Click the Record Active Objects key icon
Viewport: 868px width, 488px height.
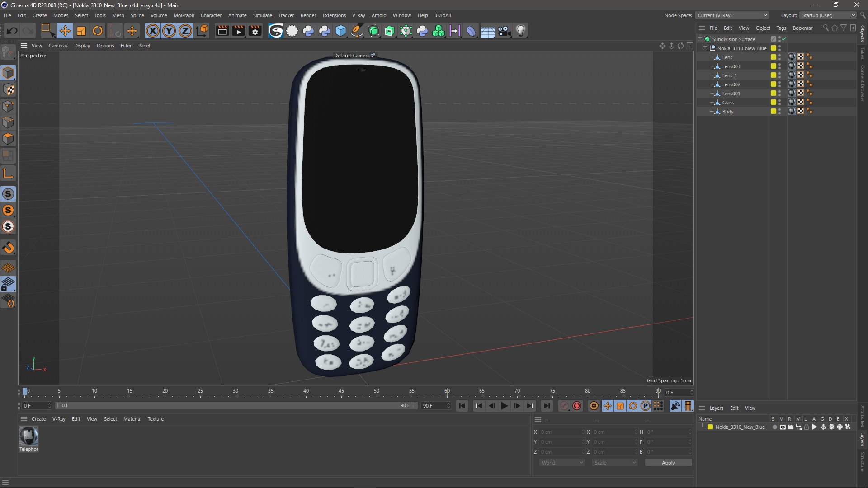pos(564,406)
